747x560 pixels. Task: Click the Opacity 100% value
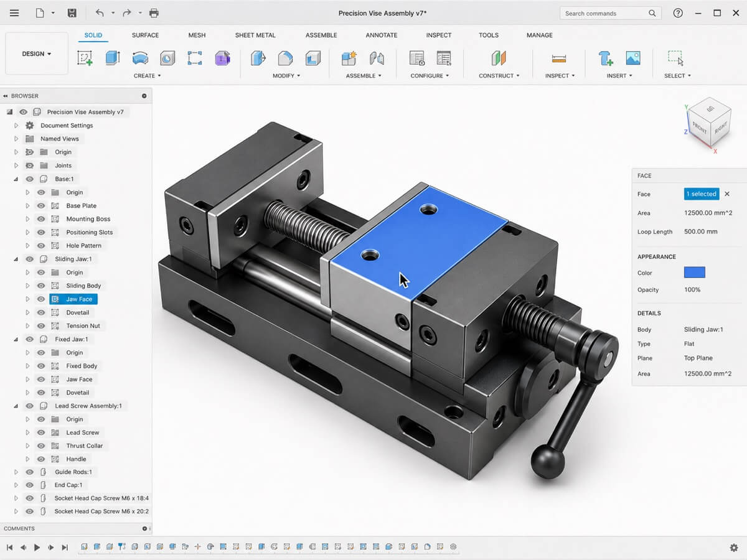pos(693,290)
